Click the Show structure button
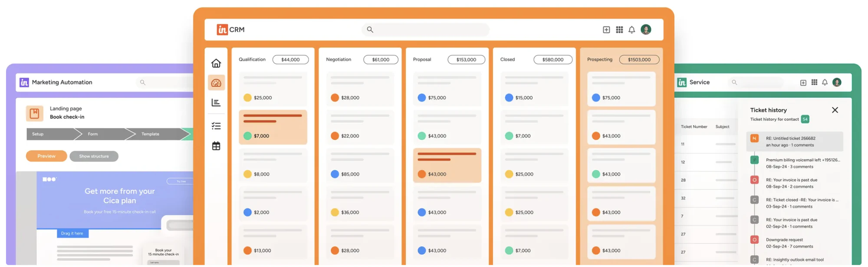 94,156
